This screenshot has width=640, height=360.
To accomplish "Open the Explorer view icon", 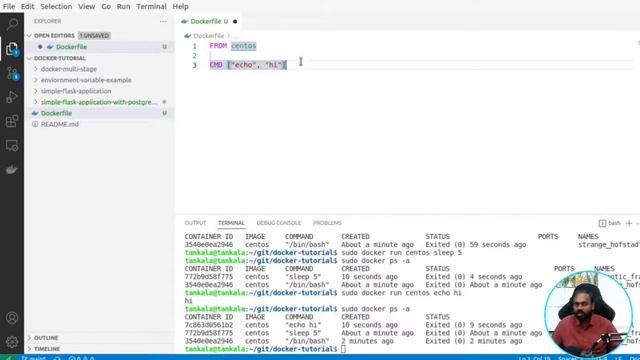I will tap(12, 49).
